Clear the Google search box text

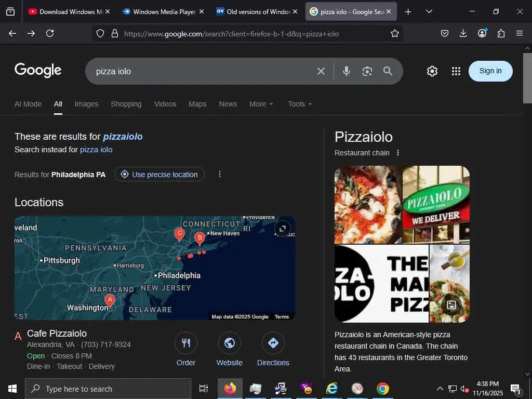coord(321,71)
